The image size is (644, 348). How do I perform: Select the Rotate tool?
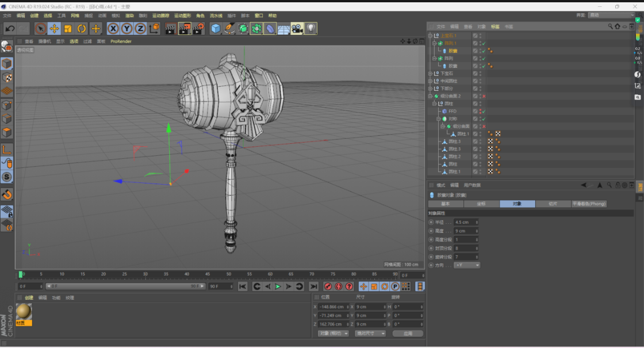(x=82, y=28)
